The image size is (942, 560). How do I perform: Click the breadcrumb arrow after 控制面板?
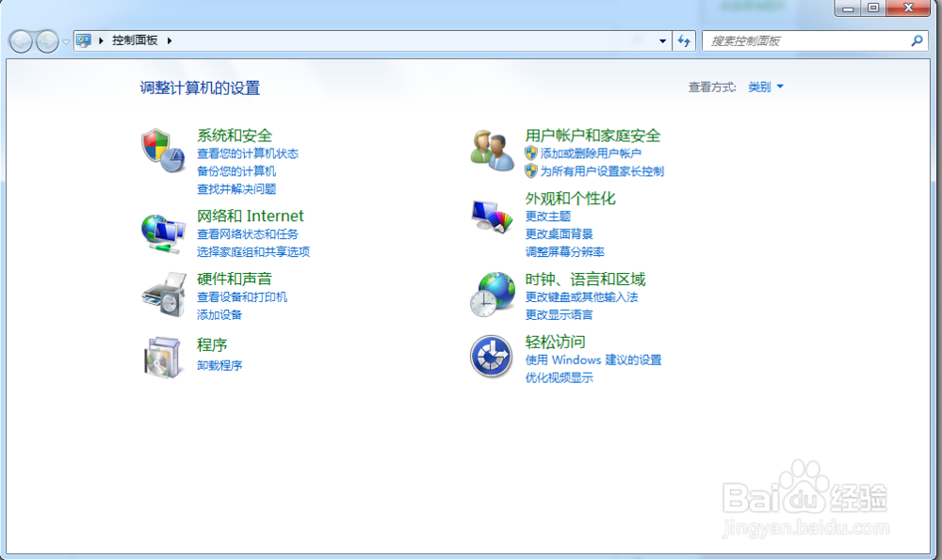[x=168, y=40]
